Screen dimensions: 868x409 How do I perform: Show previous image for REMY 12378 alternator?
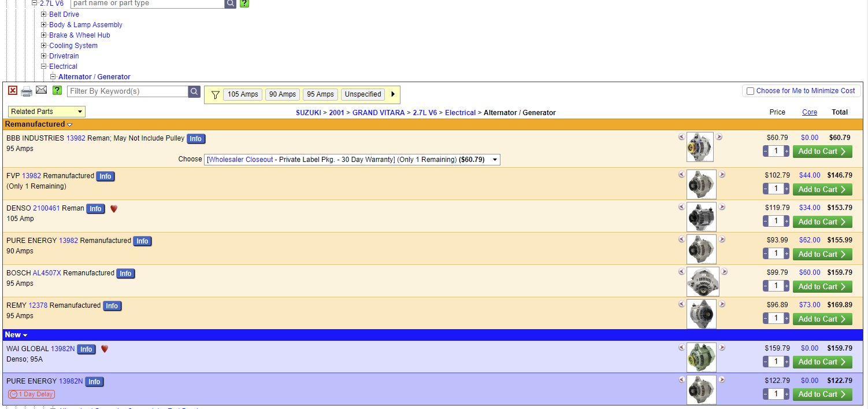coord(682,304)
